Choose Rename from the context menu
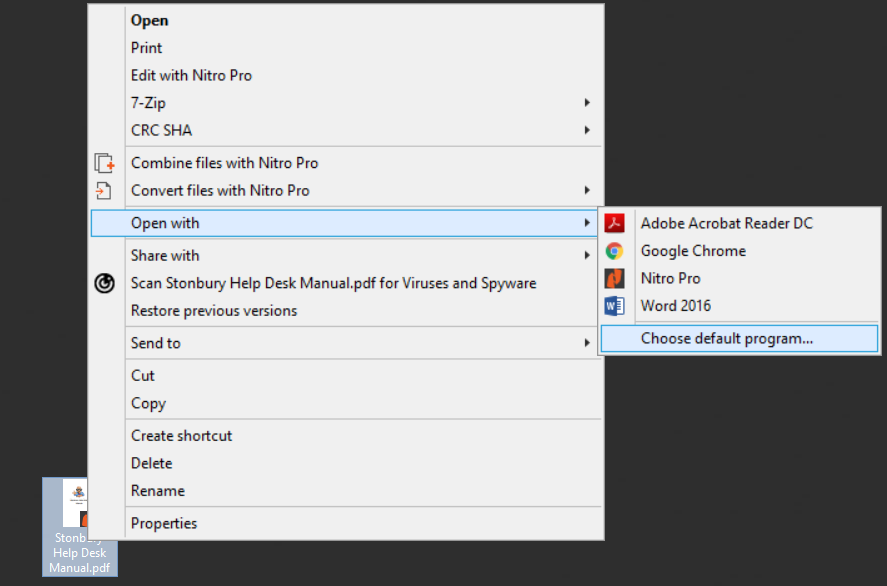Viewport: 887px width, 586px height. [346, 491]
